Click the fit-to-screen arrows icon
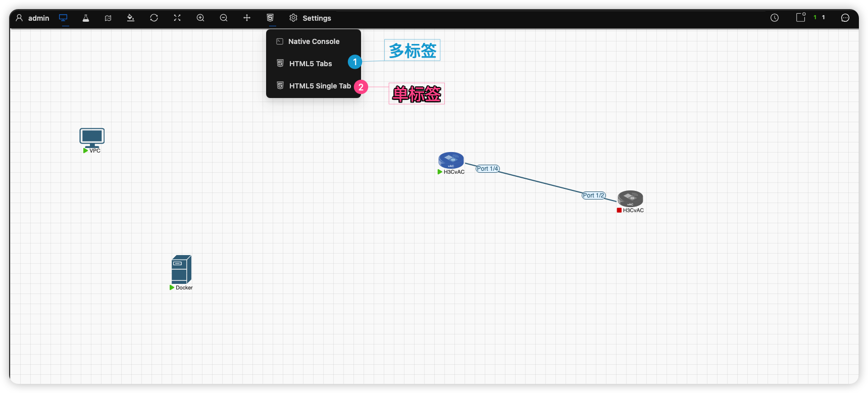 point(177,18)
